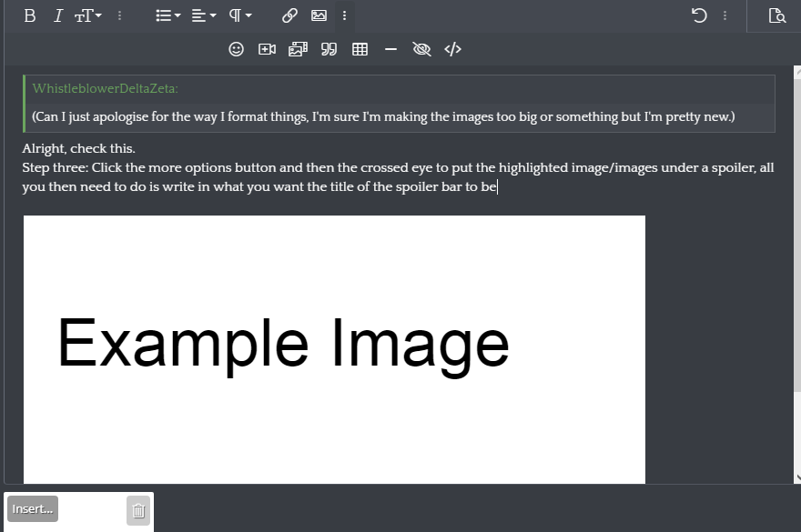Open the text alignment dropdown

click(x=204, y=15)
